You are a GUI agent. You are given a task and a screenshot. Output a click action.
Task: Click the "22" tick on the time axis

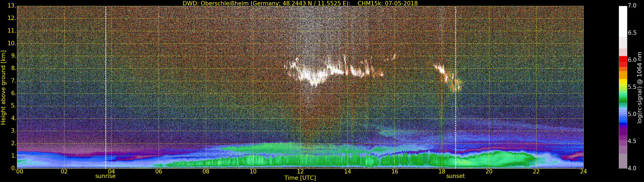tap(536, 171)
